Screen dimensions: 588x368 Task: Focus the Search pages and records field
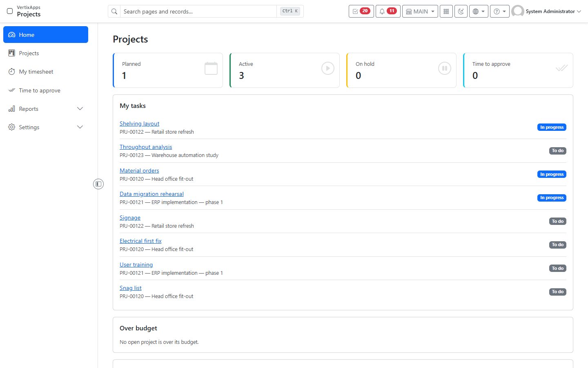[198, 11]
